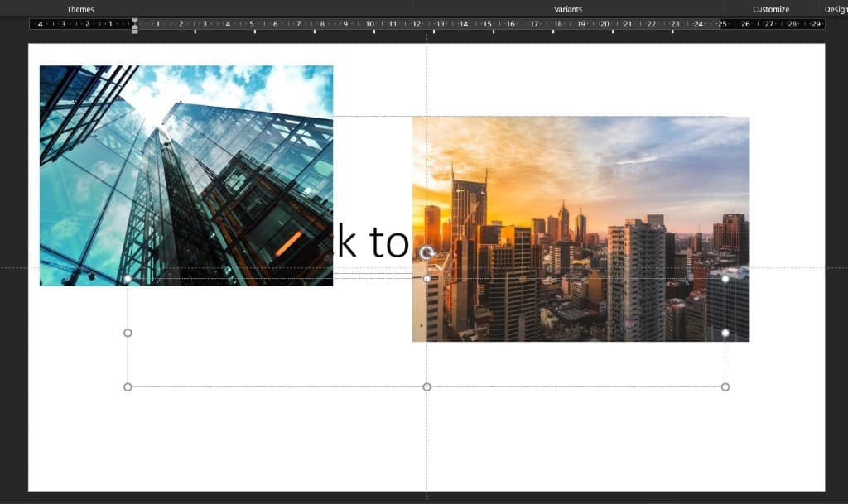
Task: Click the right-middle resize handle of the placeholder
Action: (x=725, y=333)
